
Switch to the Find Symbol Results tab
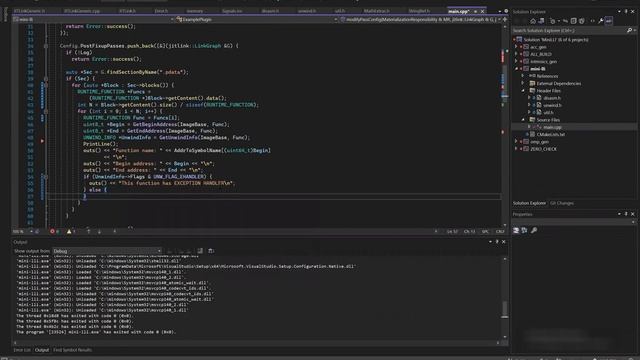coord(72,350)
